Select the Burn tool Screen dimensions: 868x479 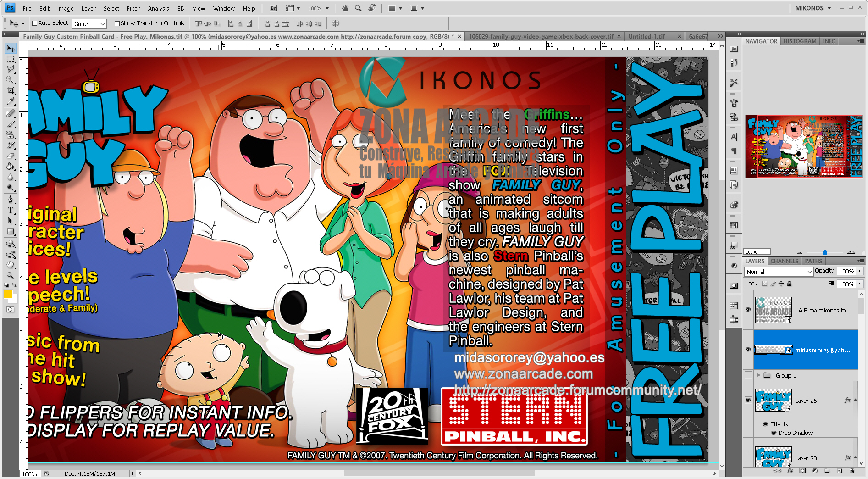click(10, 187)
